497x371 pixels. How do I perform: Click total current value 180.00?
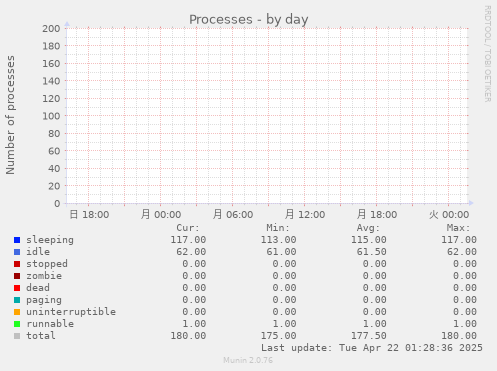click(188, 336)
